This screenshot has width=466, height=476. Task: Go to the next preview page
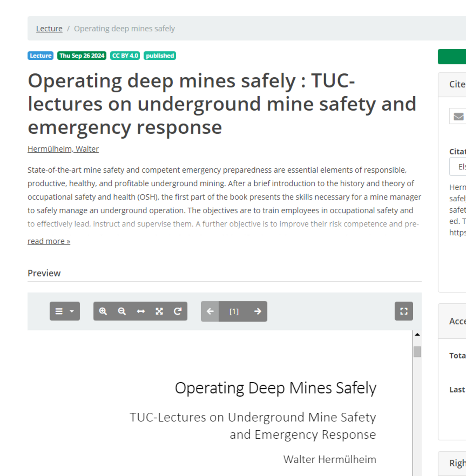(x=257, y=311)
